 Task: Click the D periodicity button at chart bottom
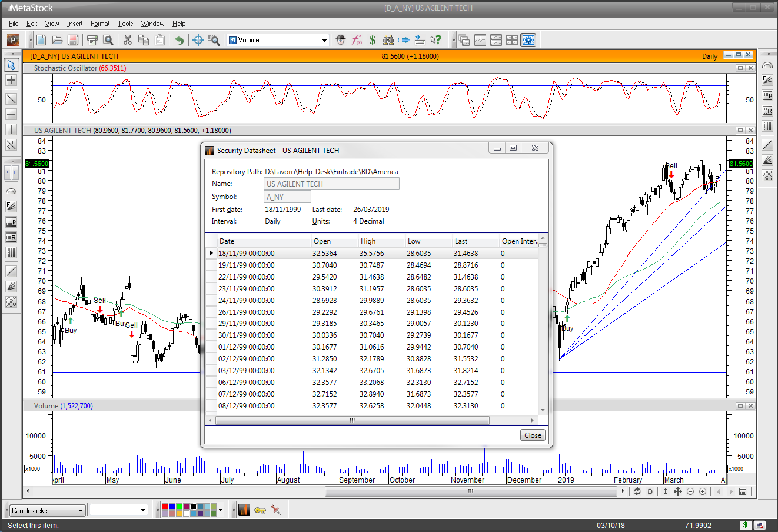pyautogui.click(x=650, y=491)
